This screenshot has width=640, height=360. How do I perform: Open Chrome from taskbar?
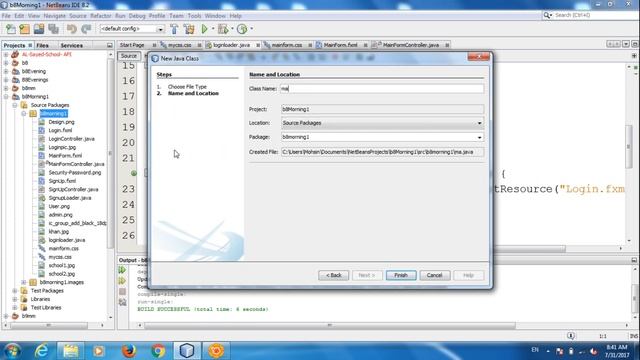158,351
